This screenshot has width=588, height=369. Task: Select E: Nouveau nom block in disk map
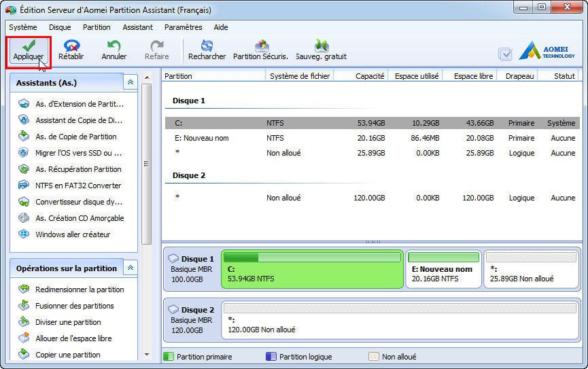444,269
